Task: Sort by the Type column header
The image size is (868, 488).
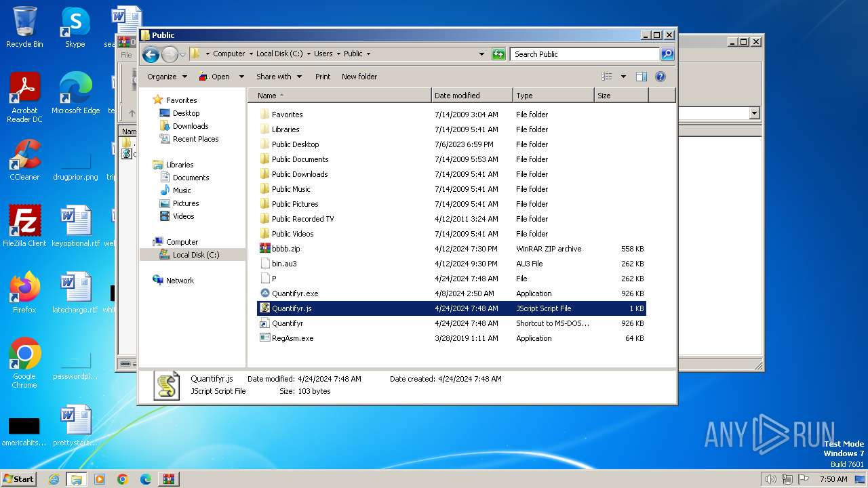Action: point(553,96)
